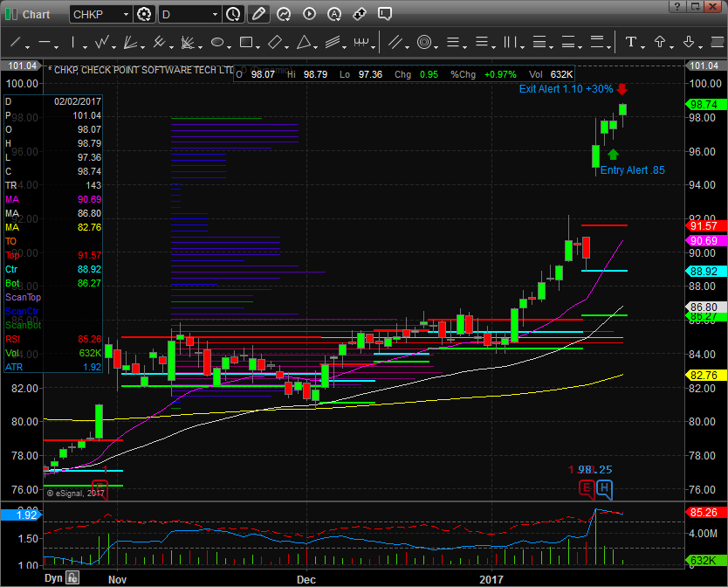
Task: Open symbol settings gear icon
Action: (144, 14)
